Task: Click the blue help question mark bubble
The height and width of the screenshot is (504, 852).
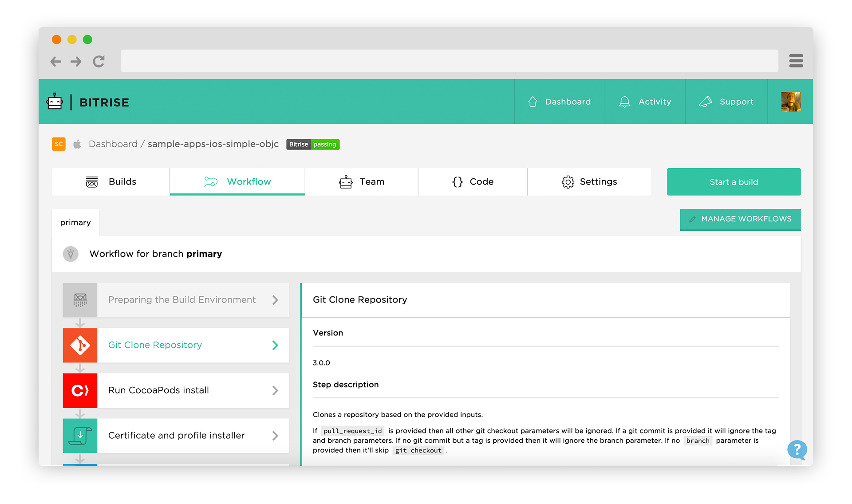Action: point(797,450)
